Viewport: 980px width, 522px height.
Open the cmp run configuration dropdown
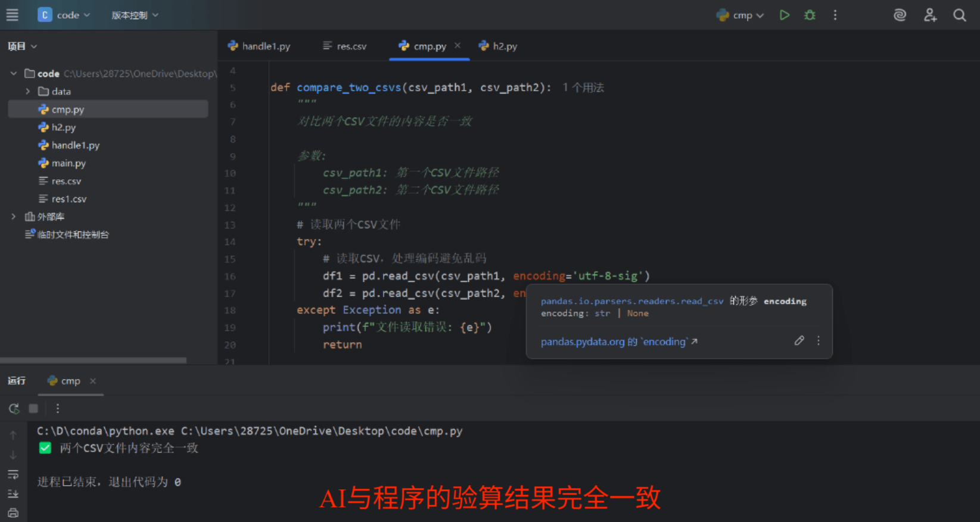740,15
